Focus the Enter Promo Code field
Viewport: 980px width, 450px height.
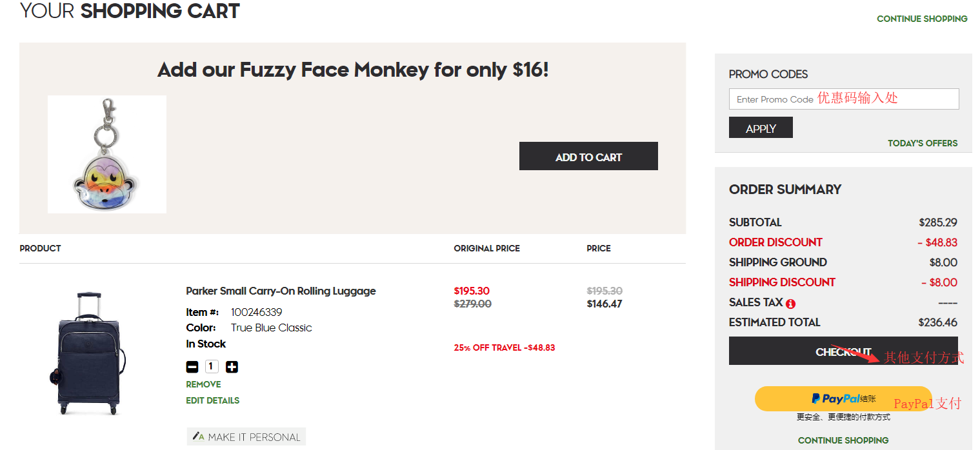[843, 99]
